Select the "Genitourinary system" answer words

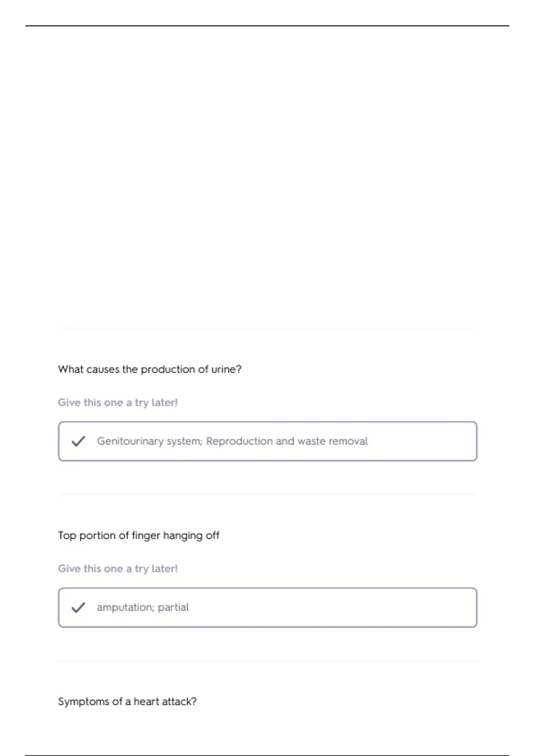[150, 441]
